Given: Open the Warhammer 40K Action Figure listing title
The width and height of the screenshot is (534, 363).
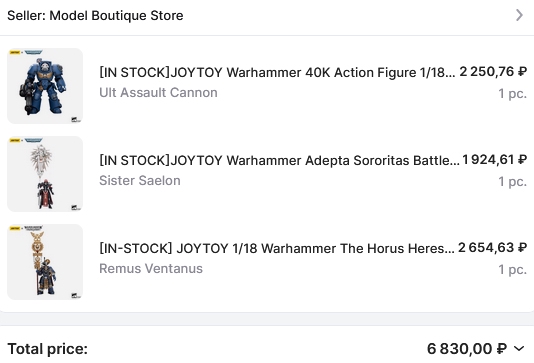Looking at the screenshot, I should coord(277,73).
